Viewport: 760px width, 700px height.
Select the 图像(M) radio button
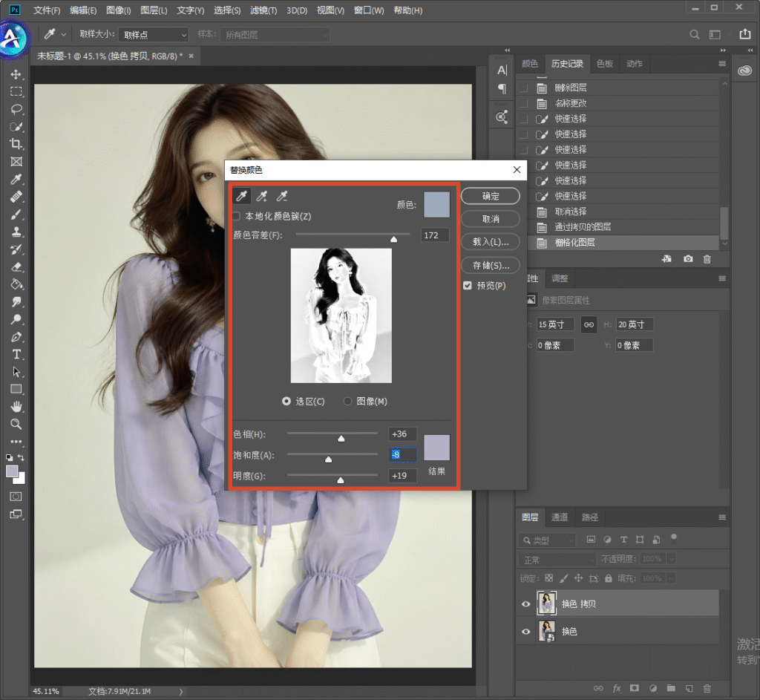click(347, 401)
